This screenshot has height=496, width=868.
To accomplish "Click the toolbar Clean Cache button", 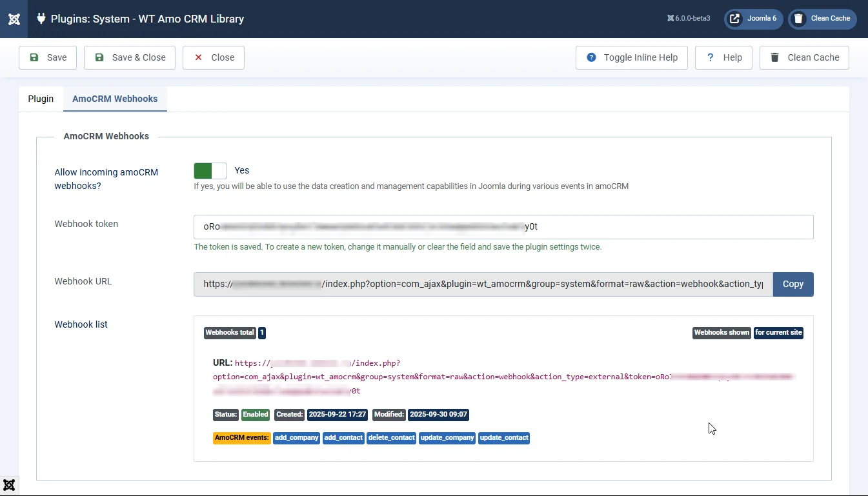I will click(x=804, y=57).
